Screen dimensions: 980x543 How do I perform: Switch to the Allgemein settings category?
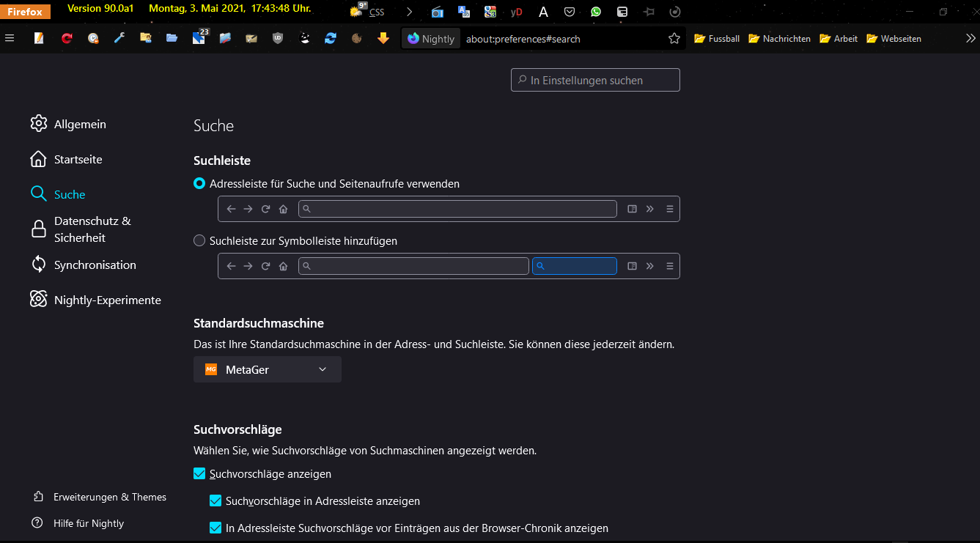point(79,124)
